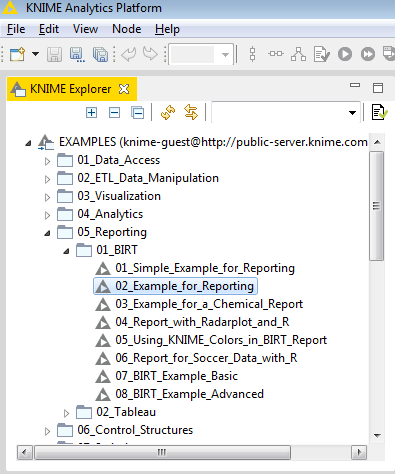Open the Help menu

click(x=167, y=29)
